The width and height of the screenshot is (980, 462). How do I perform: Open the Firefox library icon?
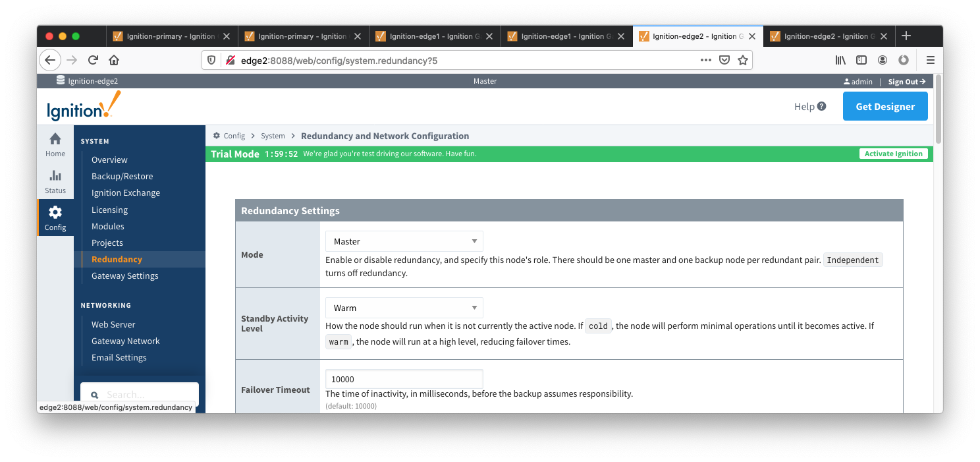(x=840, y=60)
